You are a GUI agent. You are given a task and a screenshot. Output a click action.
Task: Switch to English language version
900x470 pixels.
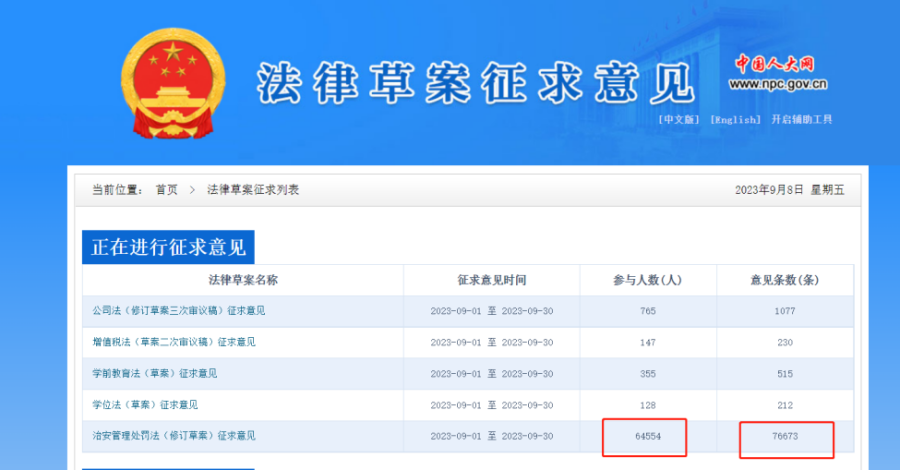[735, 120]
